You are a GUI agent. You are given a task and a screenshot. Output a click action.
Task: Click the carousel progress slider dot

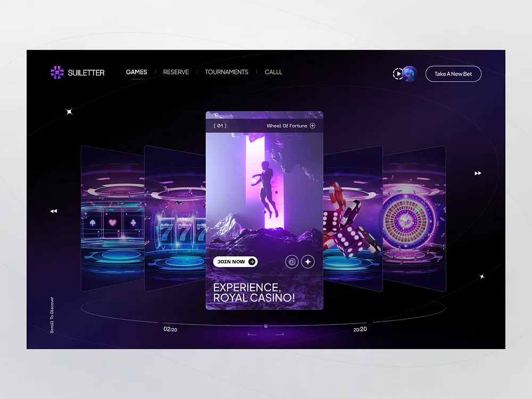265,326
